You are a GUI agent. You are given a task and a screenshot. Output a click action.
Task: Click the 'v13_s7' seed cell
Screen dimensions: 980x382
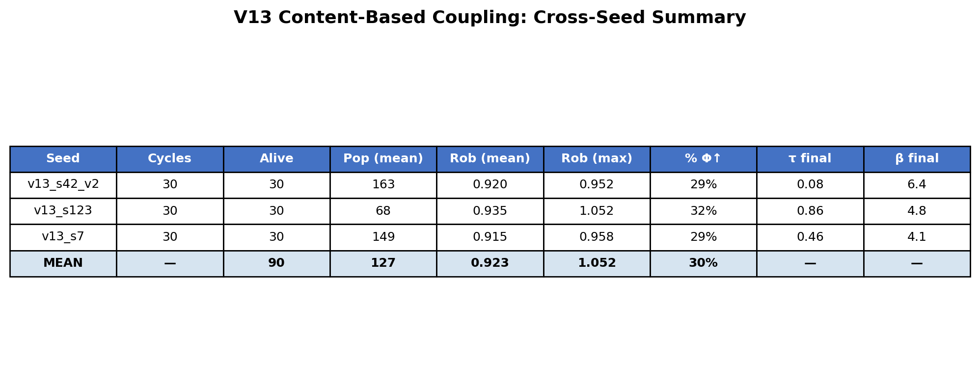pyautogui.click(x=63, y=237)
